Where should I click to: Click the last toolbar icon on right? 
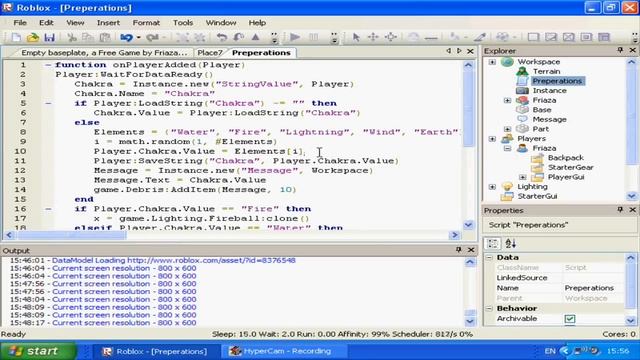tap(604, 38)
